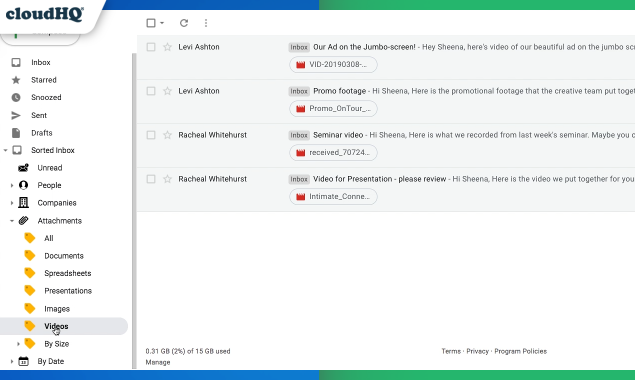
Task: Open the Program Policies link
Action: 520,351
